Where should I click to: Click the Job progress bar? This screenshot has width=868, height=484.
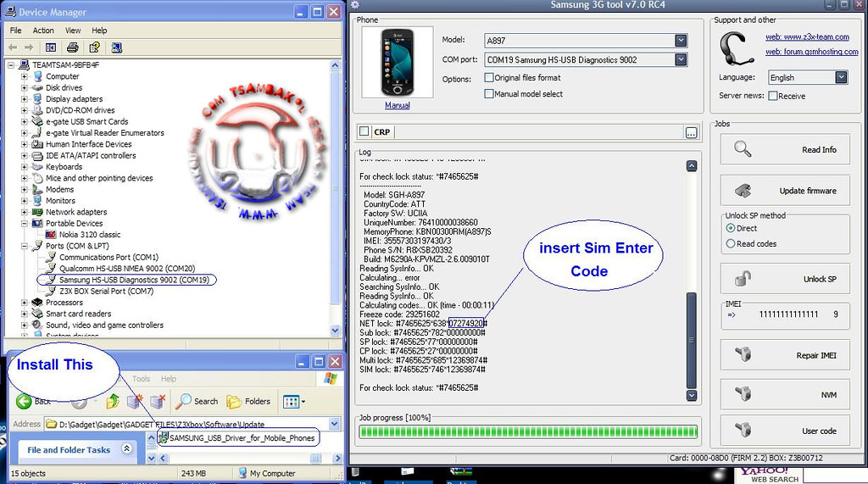pyautogui.click(x=527, y=432)
